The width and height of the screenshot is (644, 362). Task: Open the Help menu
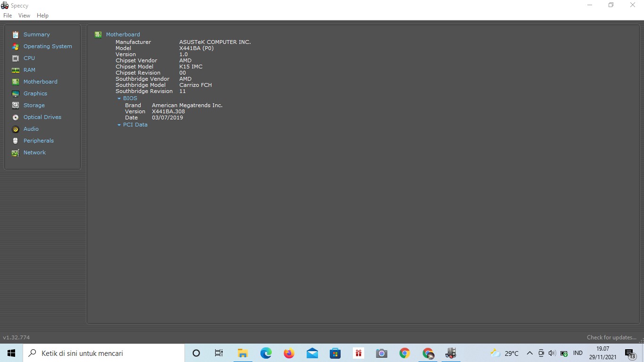click(42, 16)
